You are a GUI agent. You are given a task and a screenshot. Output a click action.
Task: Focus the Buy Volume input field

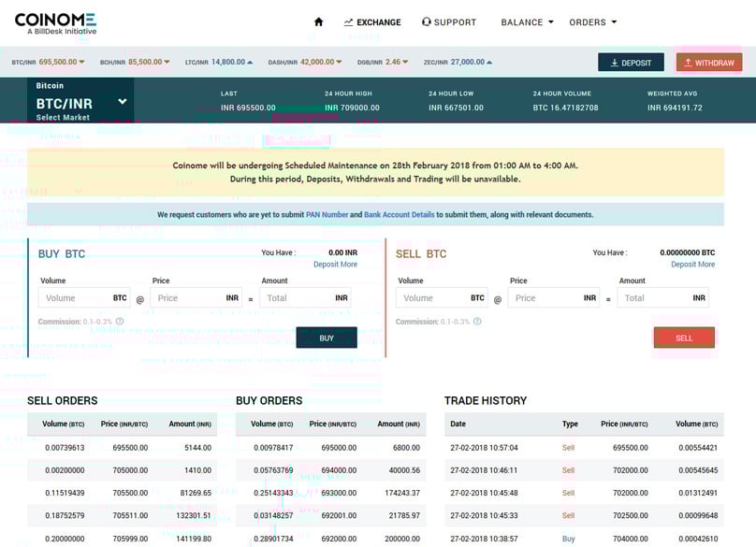coord(84,298)
